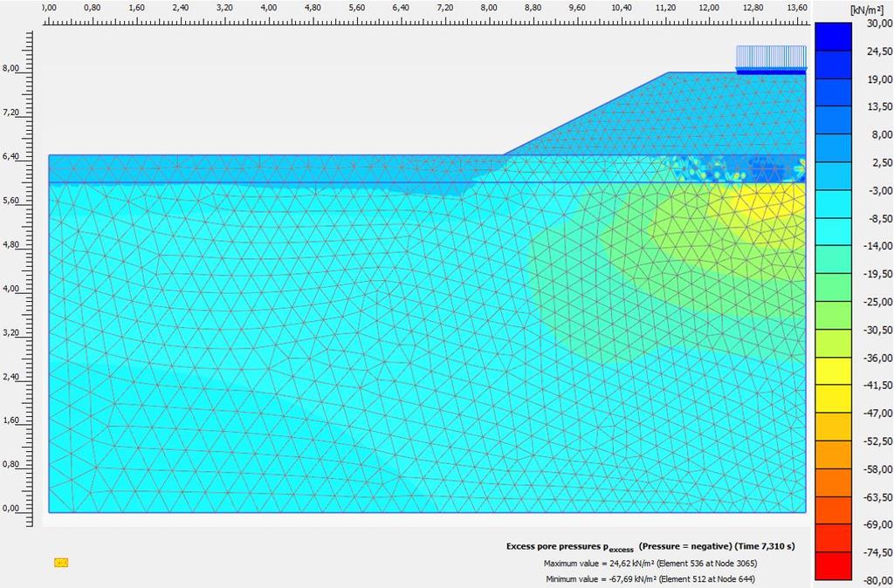The height and width of the screenshot is (588, 894).
Task: Pick the darkest blue legend band between 30,00 and 24,50
Action: tap(833, 37)
